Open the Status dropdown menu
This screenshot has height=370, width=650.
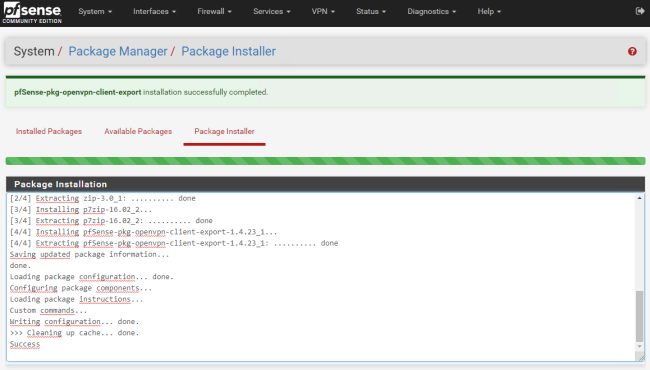pyautogui.click(x=371, y=12)
